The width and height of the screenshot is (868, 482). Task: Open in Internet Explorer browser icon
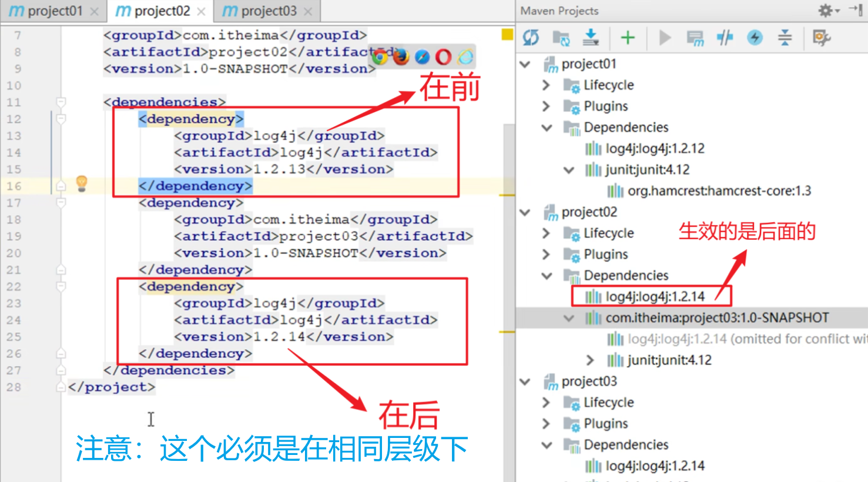pyautogui.click(x=465, y=57)
